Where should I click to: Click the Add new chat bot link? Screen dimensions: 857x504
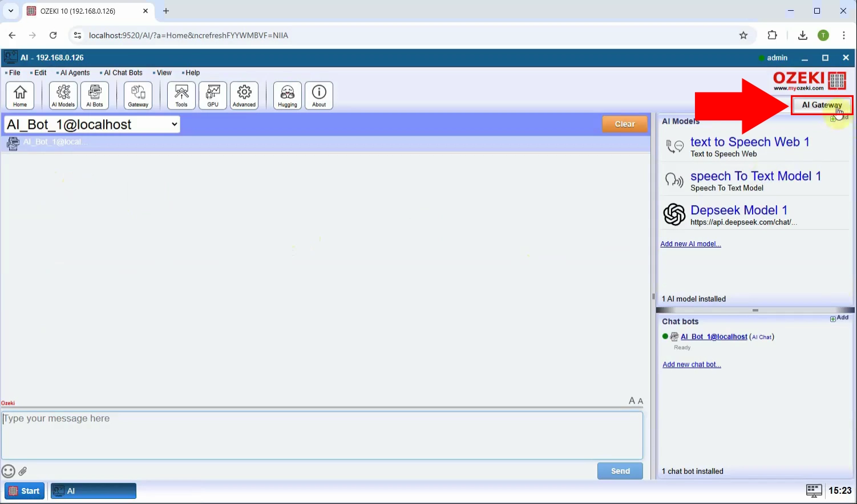[x=692, y=365]
